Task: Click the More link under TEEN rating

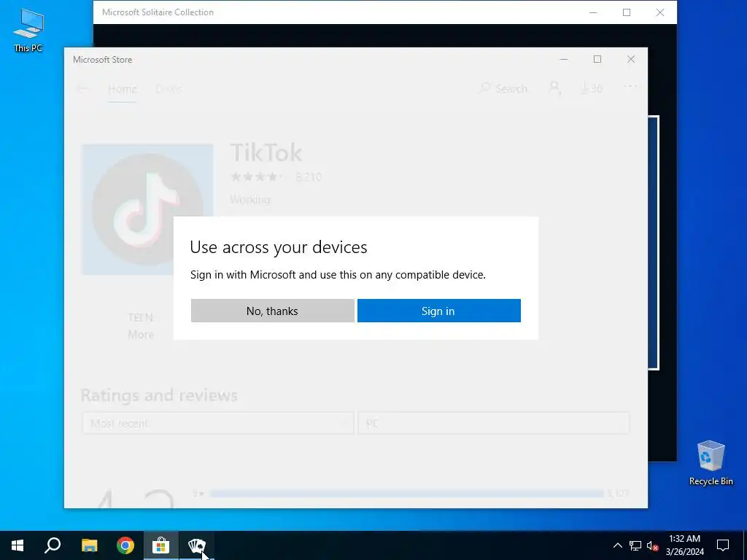Action: tap(141, 335)
